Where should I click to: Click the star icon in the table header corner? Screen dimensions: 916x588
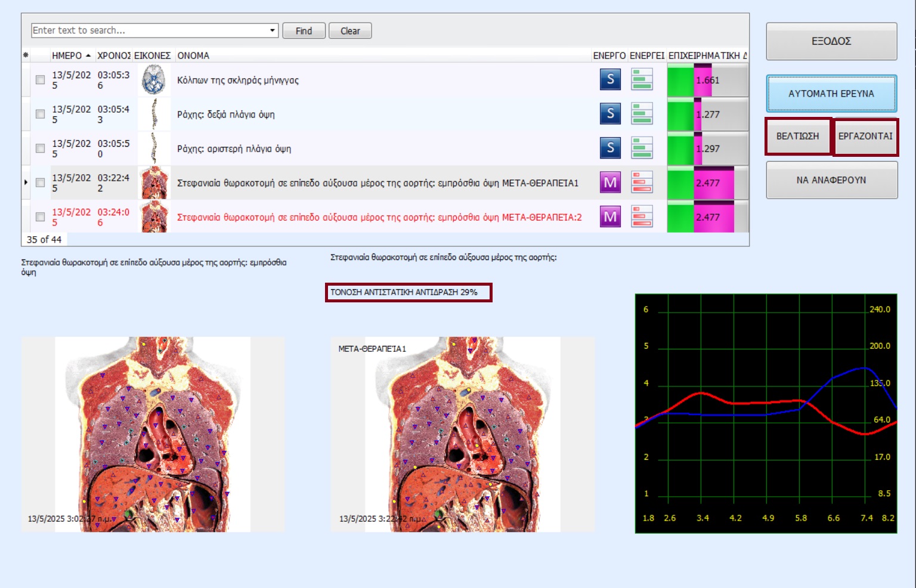point(26,55)
